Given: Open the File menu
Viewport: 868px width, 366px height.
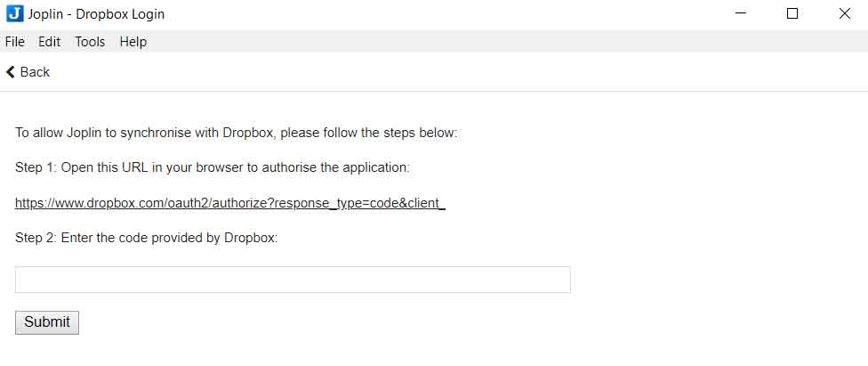Looking at the screenshot, I should pos(14,42).
